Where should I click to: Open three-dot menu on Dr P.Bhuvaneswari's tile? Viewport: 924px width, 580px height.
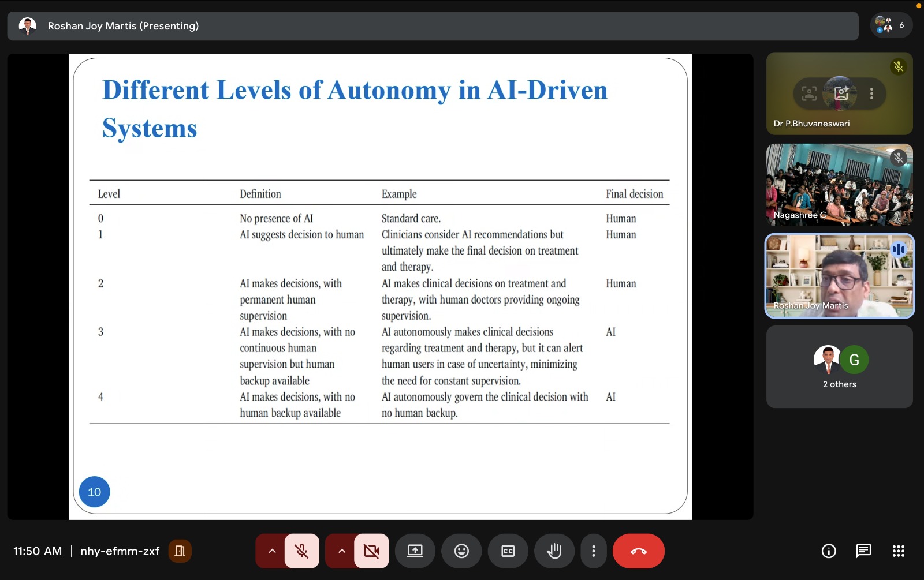(871, 93)
